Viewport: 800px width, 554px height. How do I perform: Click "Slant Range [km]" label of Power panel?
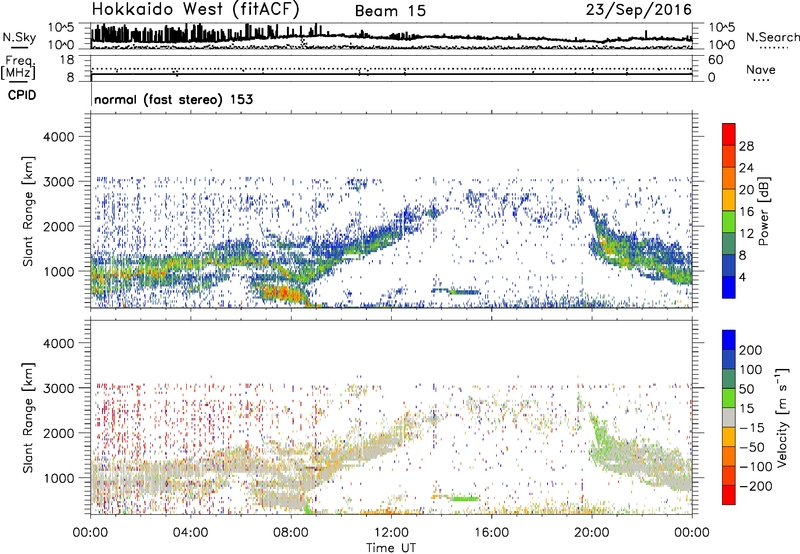(28, 211)
